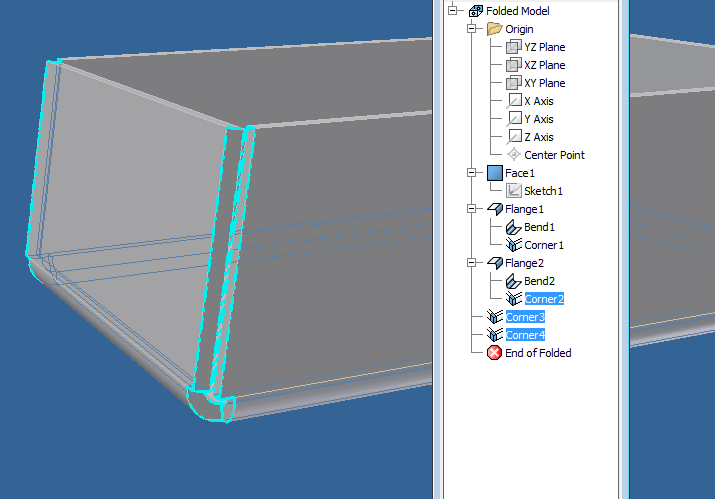
Task: Click the cyan-highlighted left corner seam
Action: (42, 160)
